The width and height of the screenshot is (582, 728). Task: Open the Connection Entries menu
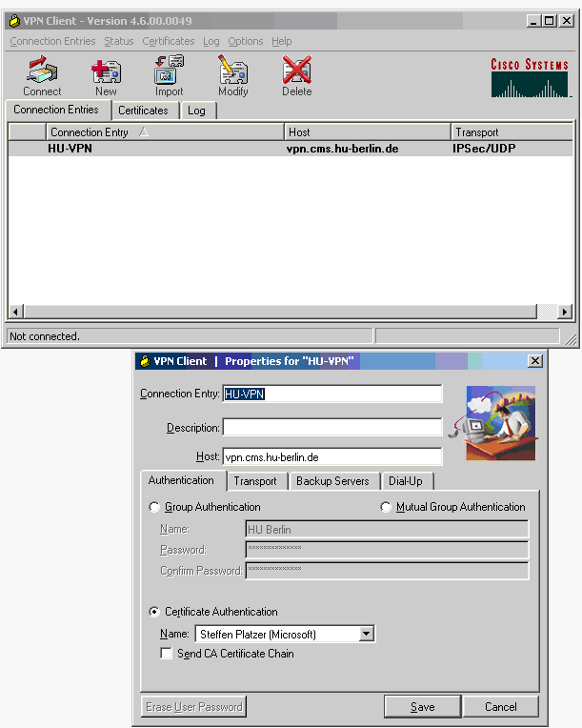[x=52, y=41]
